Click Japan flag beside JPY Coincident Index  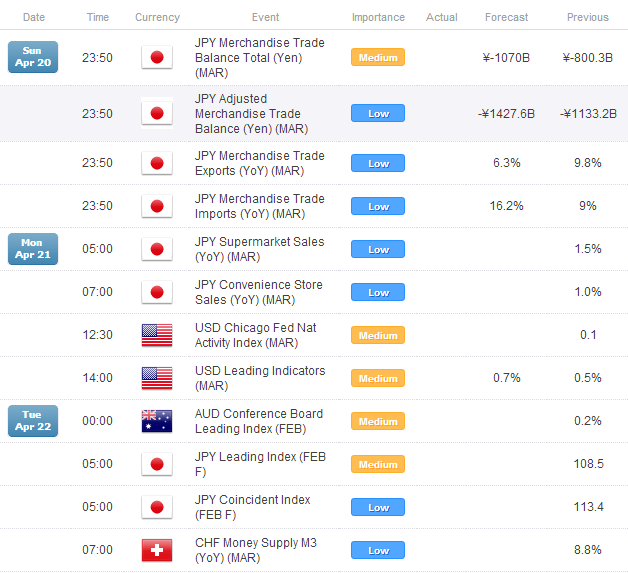(x=157, y=507)
